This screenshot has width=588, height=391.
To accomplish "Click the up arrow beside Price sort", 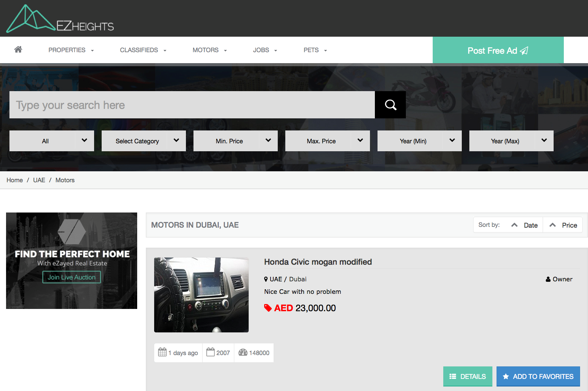I will point(552,225).
